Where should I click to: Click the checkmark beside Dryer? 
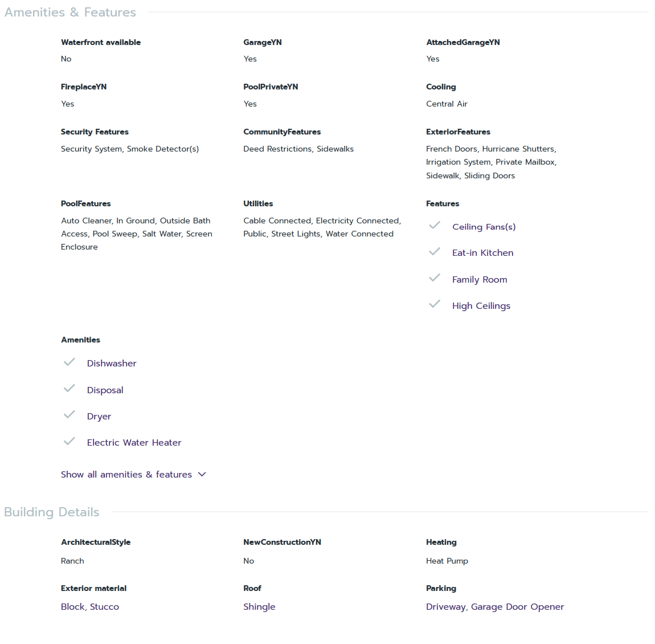tap(69, 415)
